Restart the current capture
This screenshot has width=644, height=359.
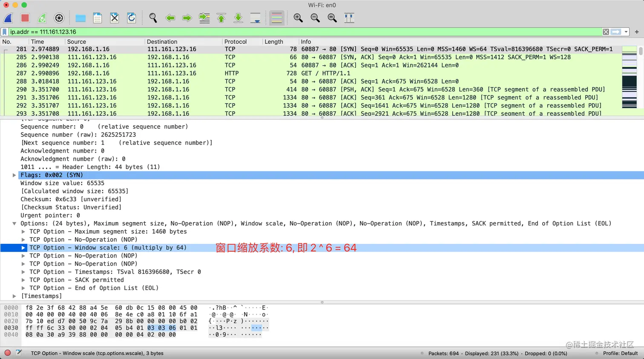[42, 18]
